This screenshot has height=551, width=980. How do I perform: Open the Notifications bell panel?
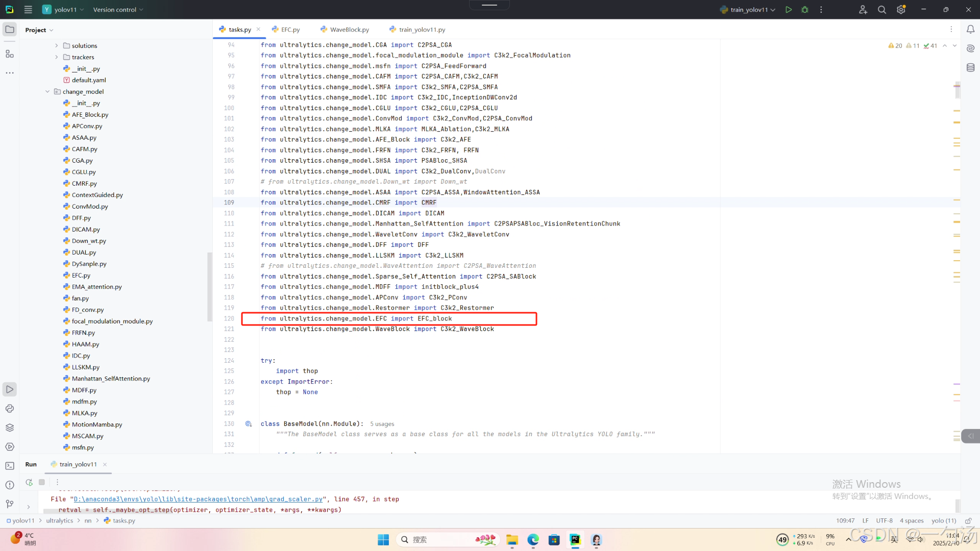coord(970,30)
